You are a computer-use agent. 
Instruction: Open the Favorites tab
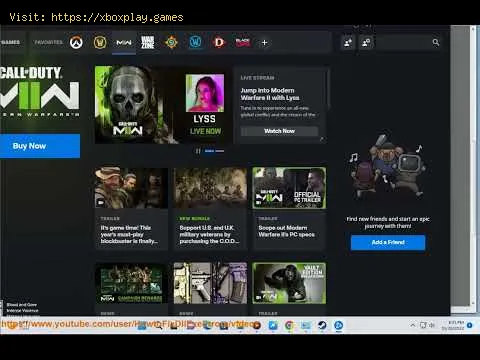(49, 42)
